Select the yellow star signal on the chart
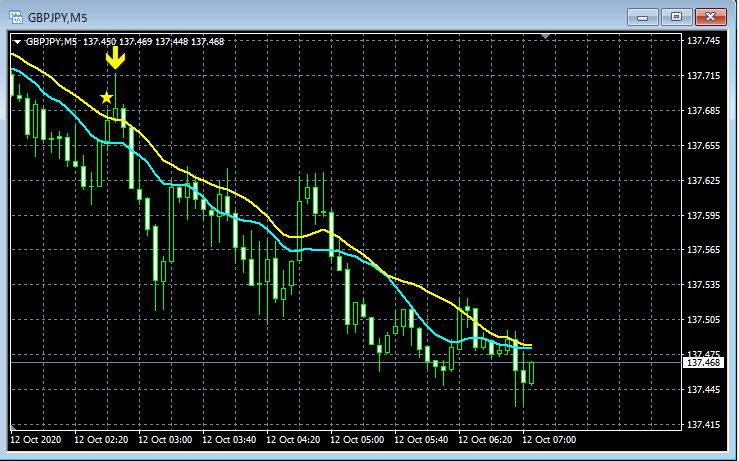 click(x=107, y=98)
